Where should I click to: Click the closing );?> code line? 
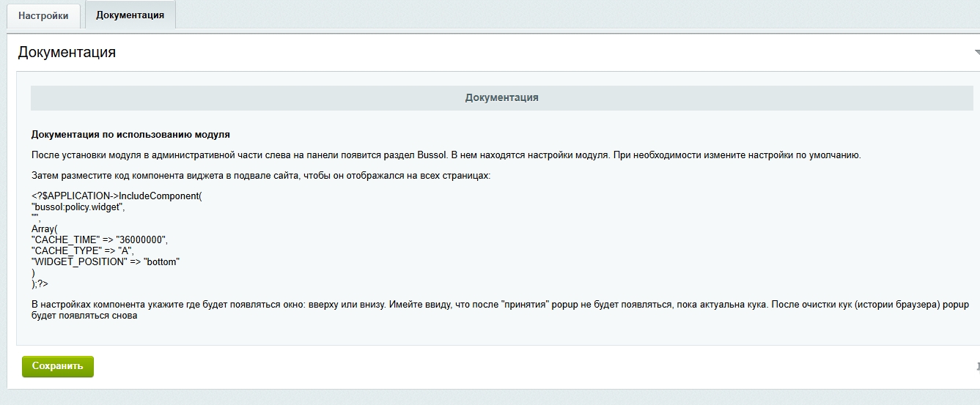[x=40, y=283]
